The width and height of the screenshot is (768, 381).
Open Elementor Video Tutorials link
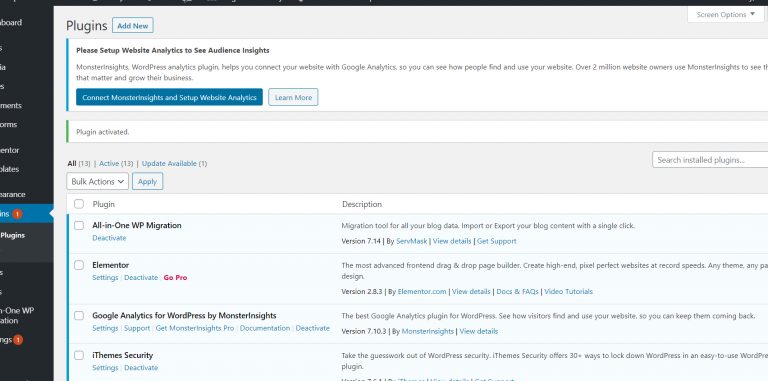pyautogui.click(x=569, y=291)
